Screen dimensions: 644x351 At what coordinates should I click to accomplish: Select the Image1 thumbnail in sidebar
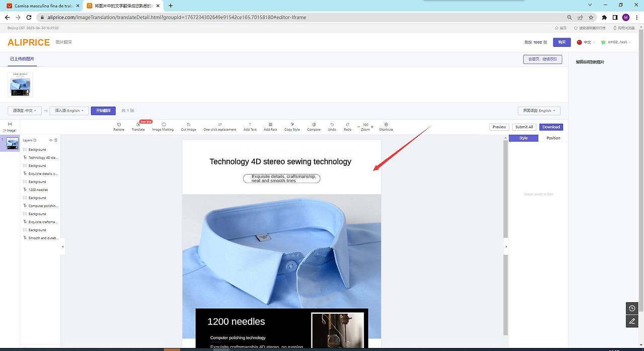coord(13,143)
